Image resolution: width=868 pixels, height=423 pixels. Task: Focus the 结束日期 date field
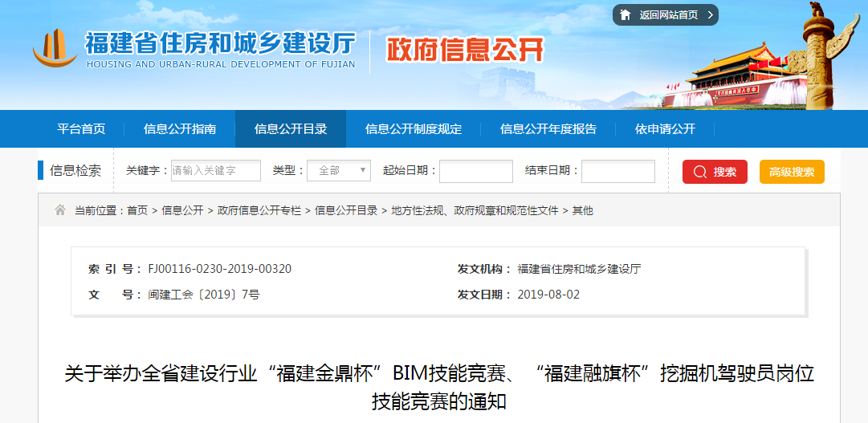[x=617, y=171]
